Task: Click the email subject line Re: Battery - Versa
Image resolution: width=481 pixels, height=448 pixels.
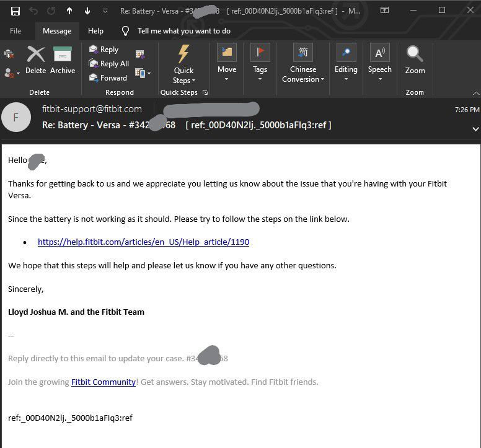Action: coord(187,125)
